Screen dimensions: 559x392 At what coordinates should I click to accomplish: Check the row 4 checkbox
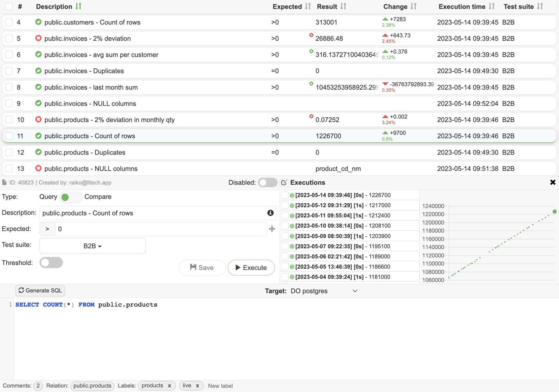click(x=9, y=22)
